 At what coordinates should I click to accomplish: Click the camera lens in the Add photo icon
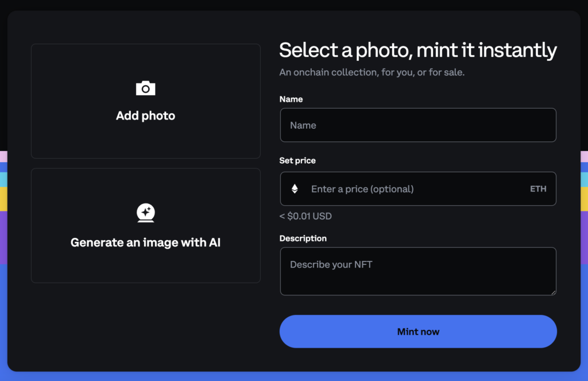145,89
